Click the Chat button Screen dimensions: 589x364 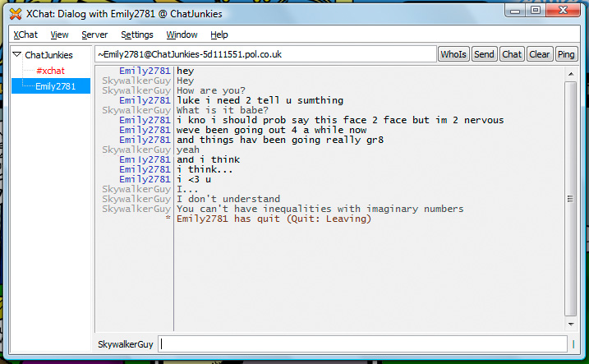pyautogui.click(x=512, y=54)
